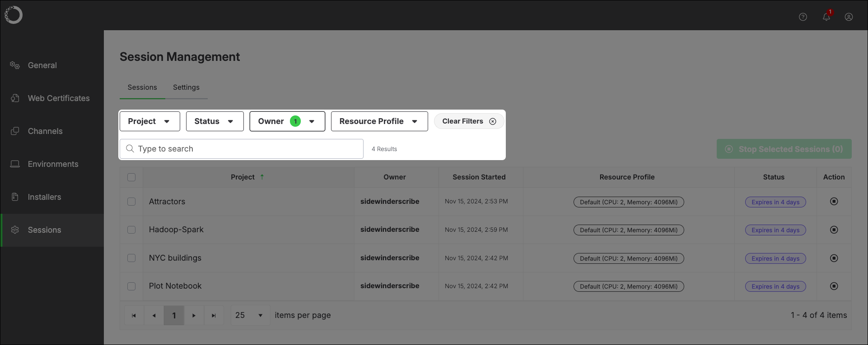868x345 pixels.
Task: Click the Type to search field
Action: click(x=242, y=149)
